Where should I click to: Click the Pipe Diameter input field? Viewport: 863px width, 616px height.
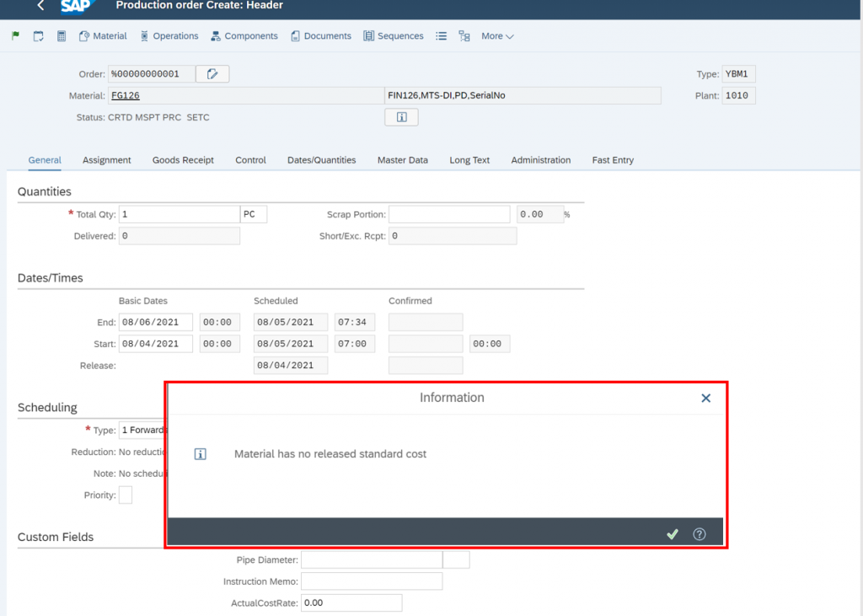coord(372,560)
